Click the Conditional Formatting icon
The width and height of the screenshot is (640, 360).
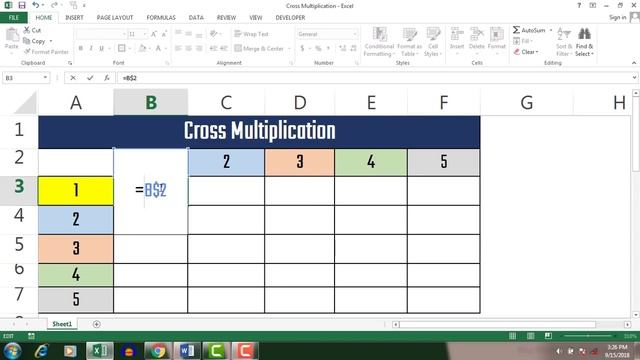pyautogui.click(x=380, y=34)
